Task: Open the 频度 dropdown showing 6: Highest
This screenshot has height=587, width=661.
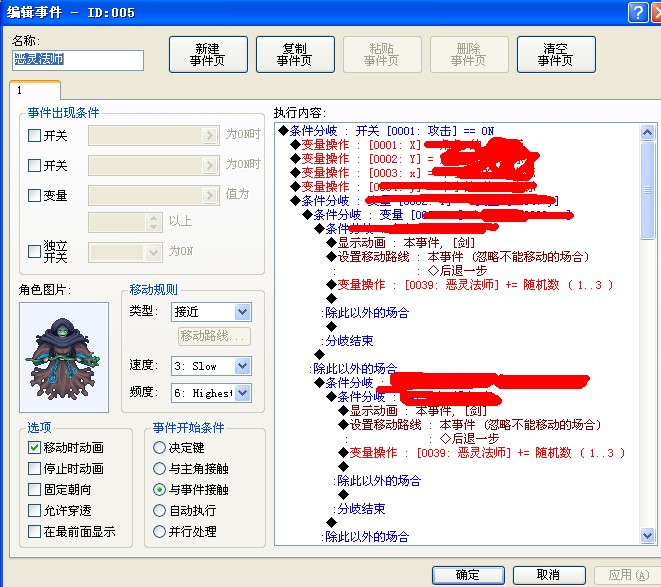Action: tap(211, 393)
